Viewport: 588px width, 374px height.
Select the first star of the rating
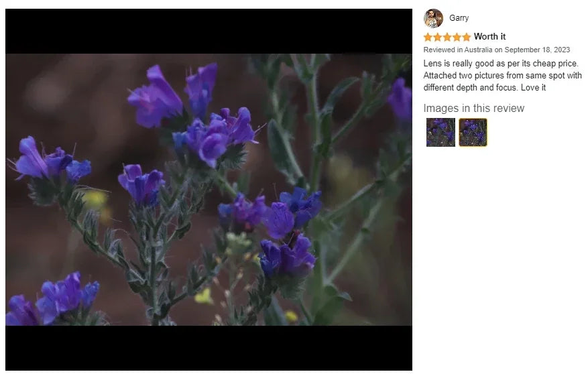[x=428, y=37]
